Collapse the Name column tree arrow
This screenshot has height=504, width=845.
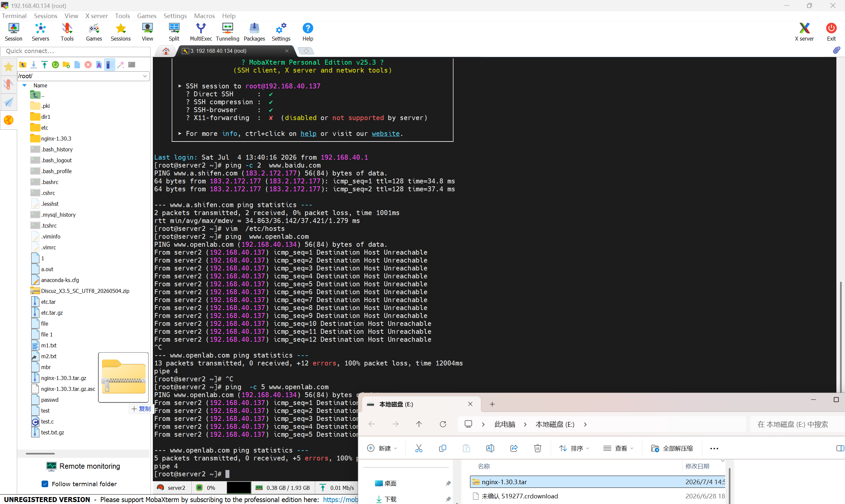coord(24,85)
